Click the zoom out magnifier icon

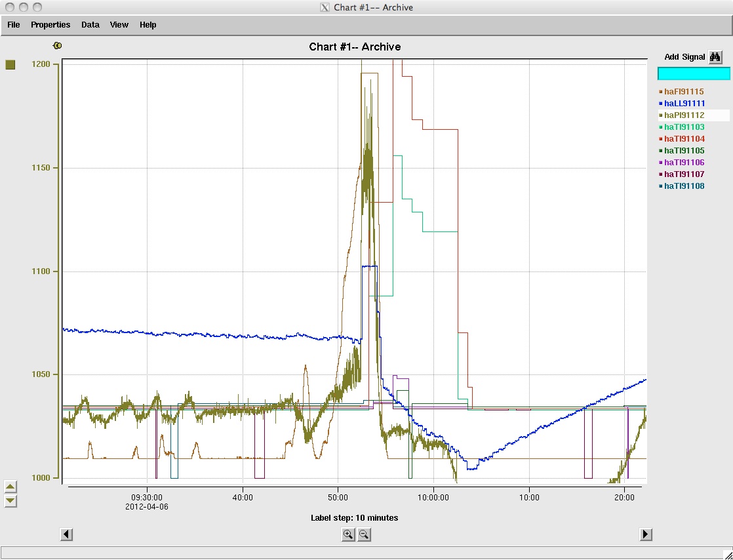click(x=364, y=534)
